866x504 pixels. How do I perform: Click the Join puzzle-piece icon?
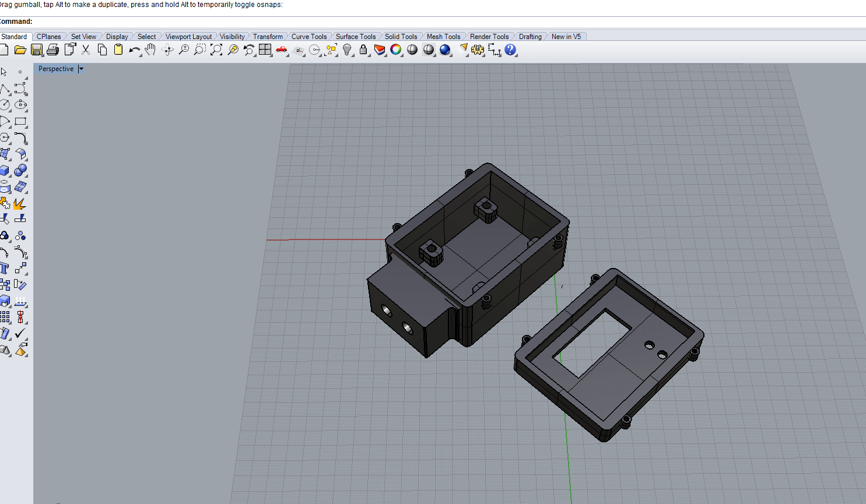point(5,203)
